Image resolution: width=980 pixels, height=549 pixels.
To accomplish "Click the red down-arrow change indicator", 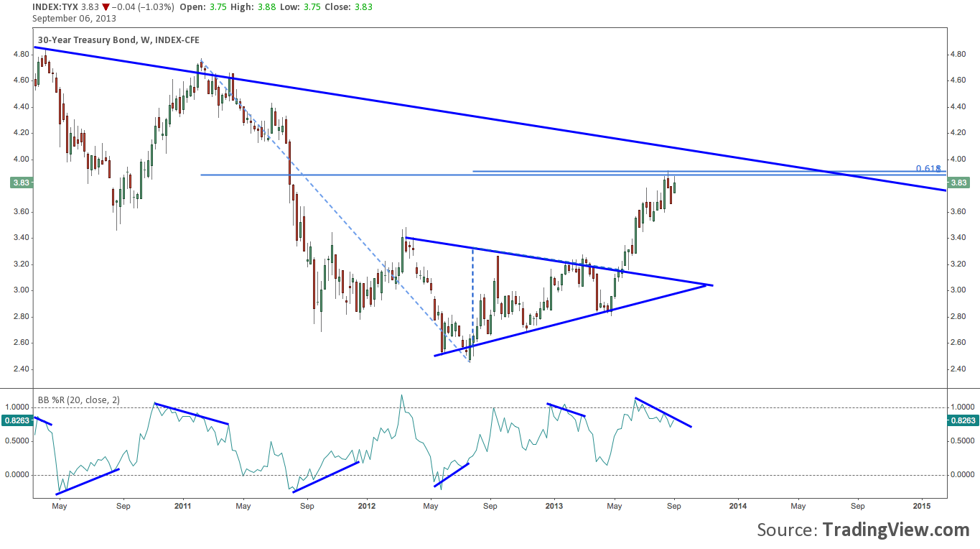I will (105, 6).
